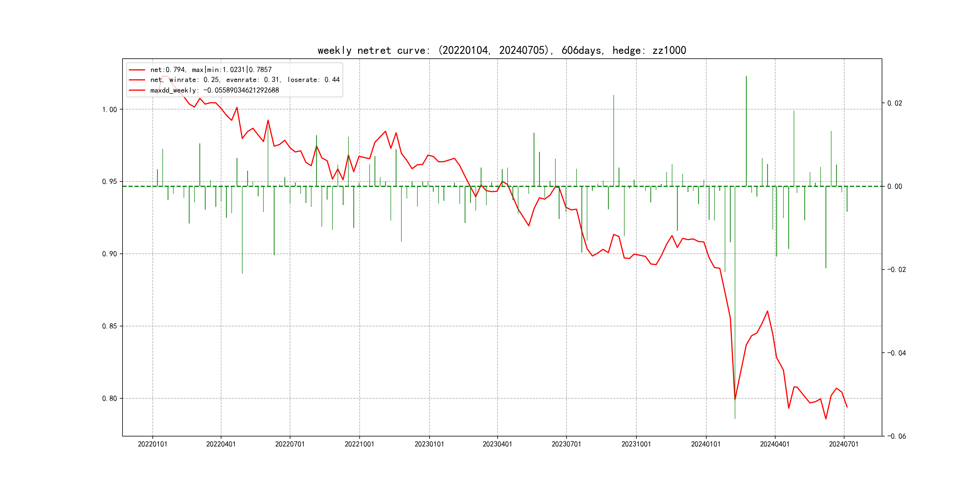Click the 0.90 tick on left axis

[x=109, y=254]
